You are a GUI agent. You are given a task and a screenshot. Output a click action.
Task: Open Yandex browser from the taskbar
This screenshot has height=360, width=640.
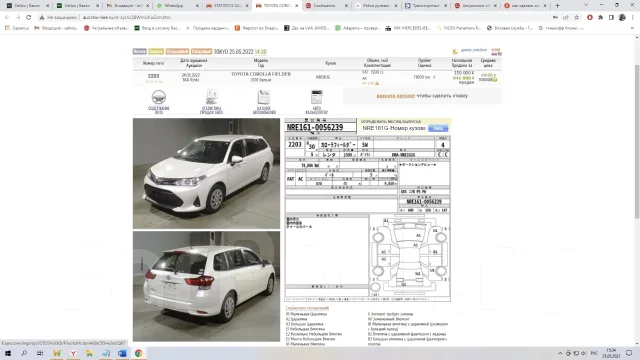coord(73,353)
